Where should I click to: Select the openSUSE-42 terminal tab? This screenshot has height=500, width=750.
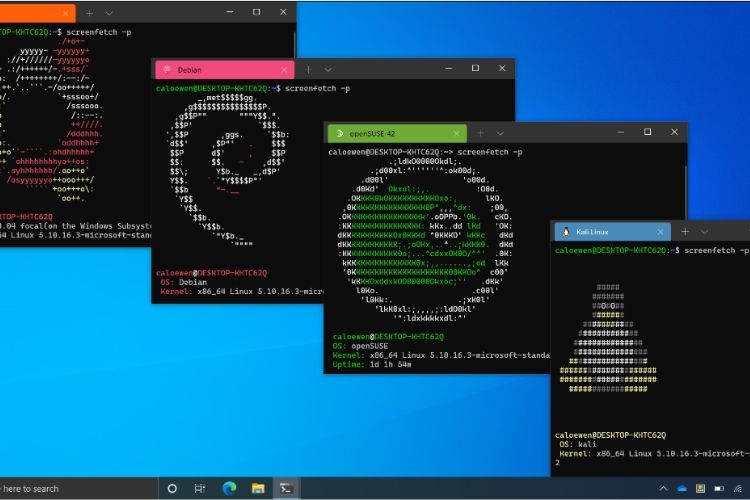(397, 133)
